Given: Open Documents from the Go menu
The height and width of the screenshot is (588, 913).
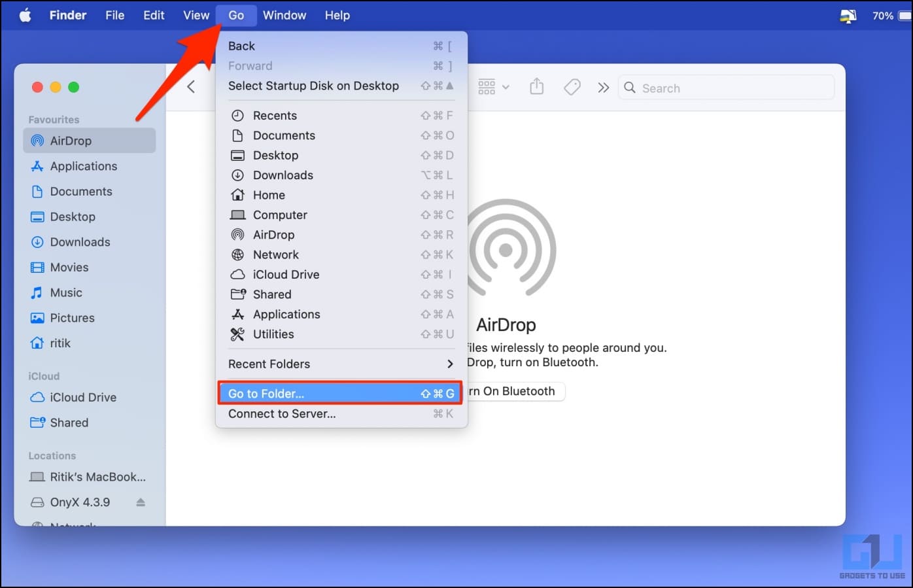Looking at the screenshot, I should point(341,135).
